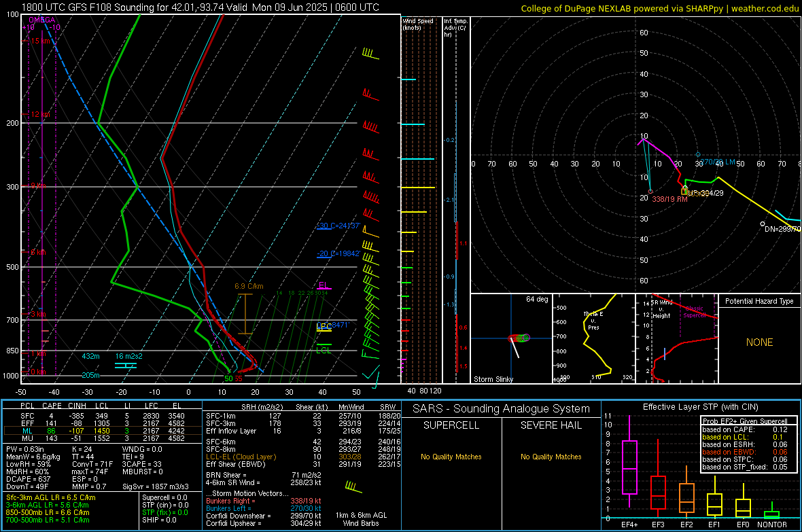Image resolution: width=802 pixels, height=532 pixels.
Task: Select the EFF parcel row
Action: [102, 423]
